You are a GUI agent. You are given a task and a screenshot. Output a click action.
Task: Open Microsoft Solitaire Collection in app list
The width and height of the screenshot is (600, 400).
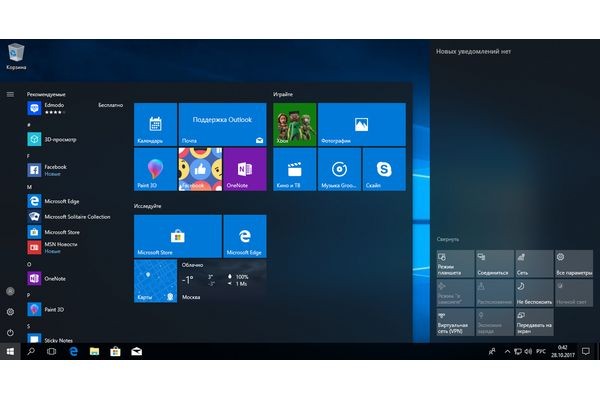pyautogui.click(x=75, y=217)
